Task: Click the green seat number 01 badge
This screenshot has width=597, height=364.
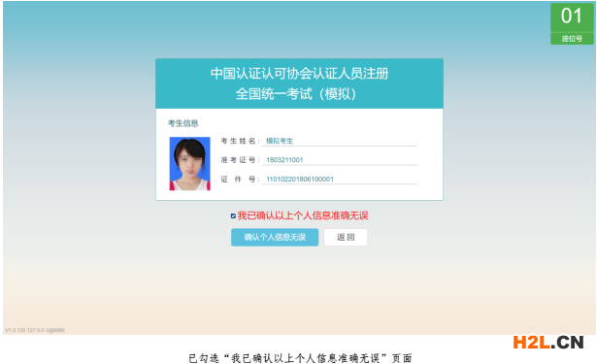Action: coord(572,23)
